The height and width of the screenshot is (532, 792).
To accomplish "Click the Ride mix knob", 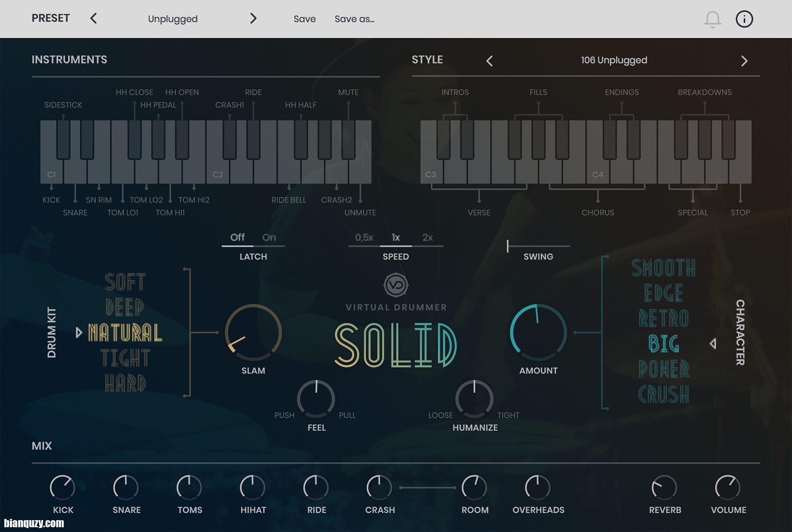I will (x=316, y=488).
